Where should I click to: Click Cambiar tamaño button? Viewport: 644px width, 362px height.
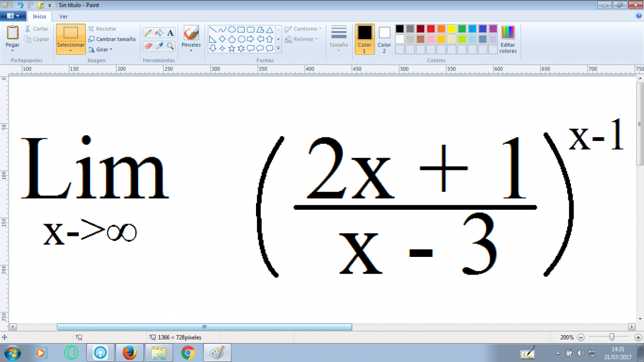click(112, 39)
